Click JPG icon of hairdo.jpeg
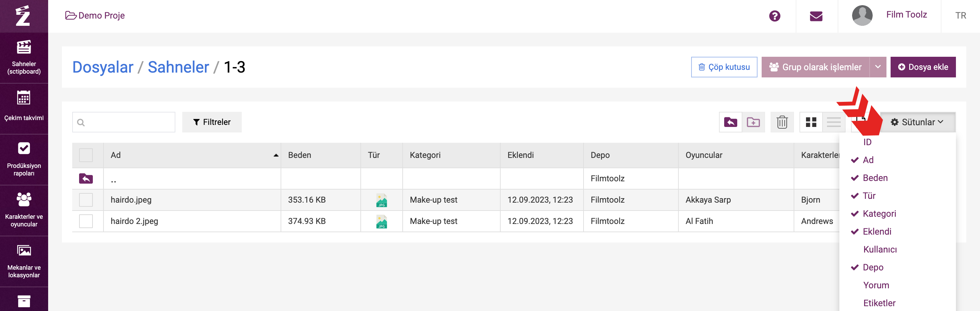This screenshot has width=980, height=311. click(381, 200)
